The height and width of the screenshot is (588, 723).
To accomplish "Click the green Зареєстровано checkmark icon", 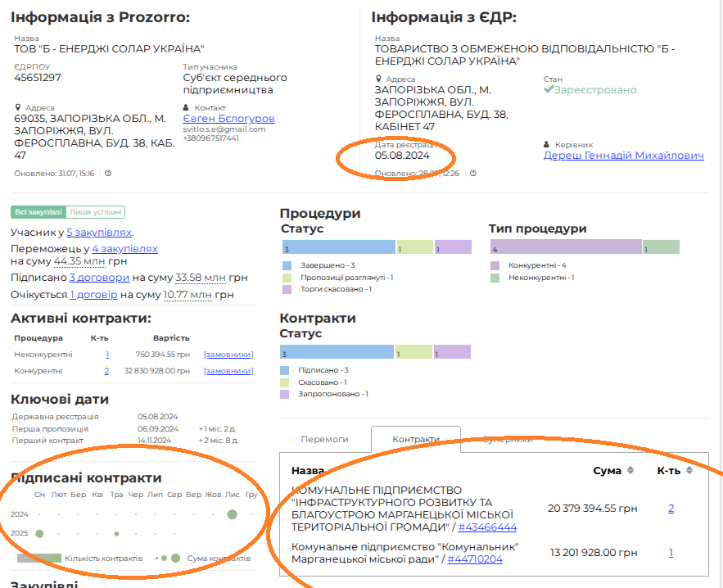I will coord(549,89).
